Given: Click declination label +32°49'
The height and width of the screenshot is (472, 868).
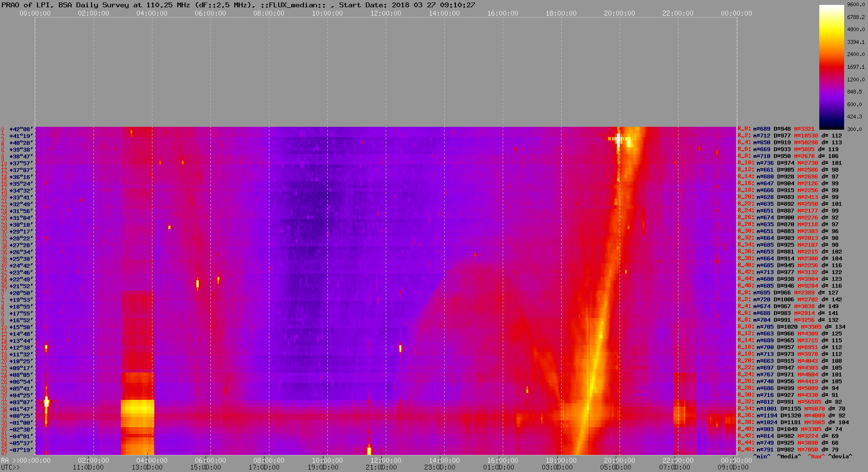Looking at the screenshot, I should [21, 204].
